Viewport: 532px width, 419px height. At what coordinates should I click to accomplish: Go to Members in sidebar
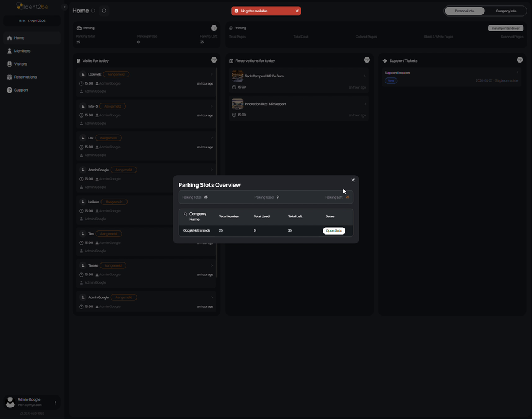point(22,51)
